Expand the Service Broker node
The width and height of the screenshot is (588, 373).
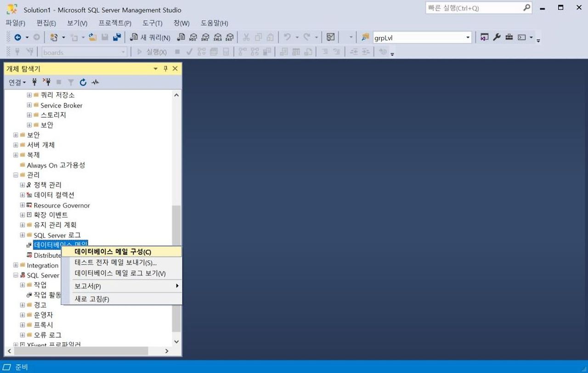(29, 105)
